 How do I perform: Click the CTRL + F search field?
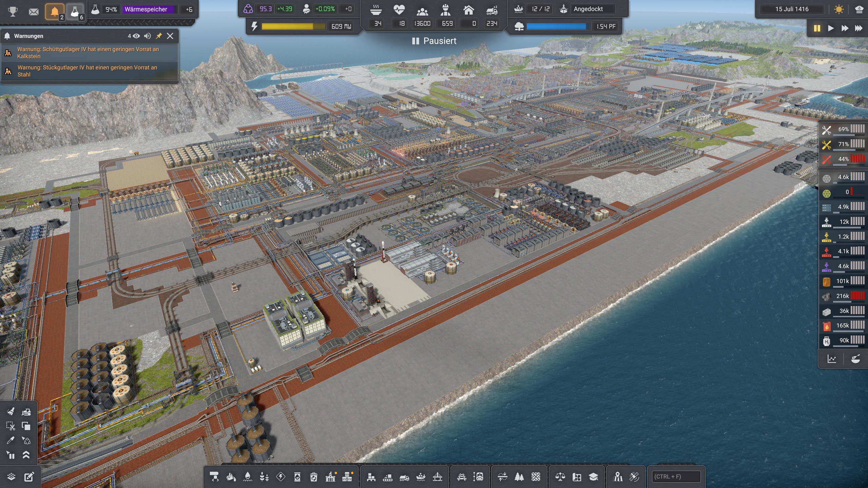(676, 476)
